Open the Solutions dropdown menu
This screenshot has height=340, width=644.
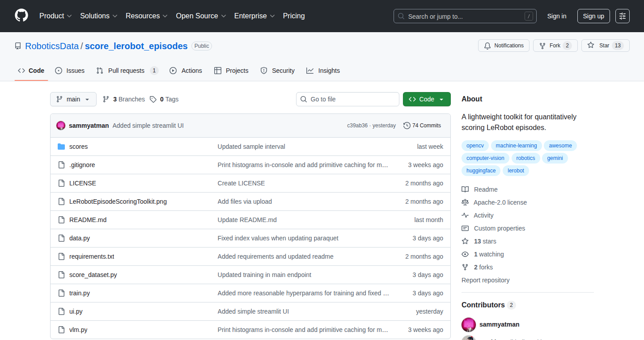(x=99, y=16)
